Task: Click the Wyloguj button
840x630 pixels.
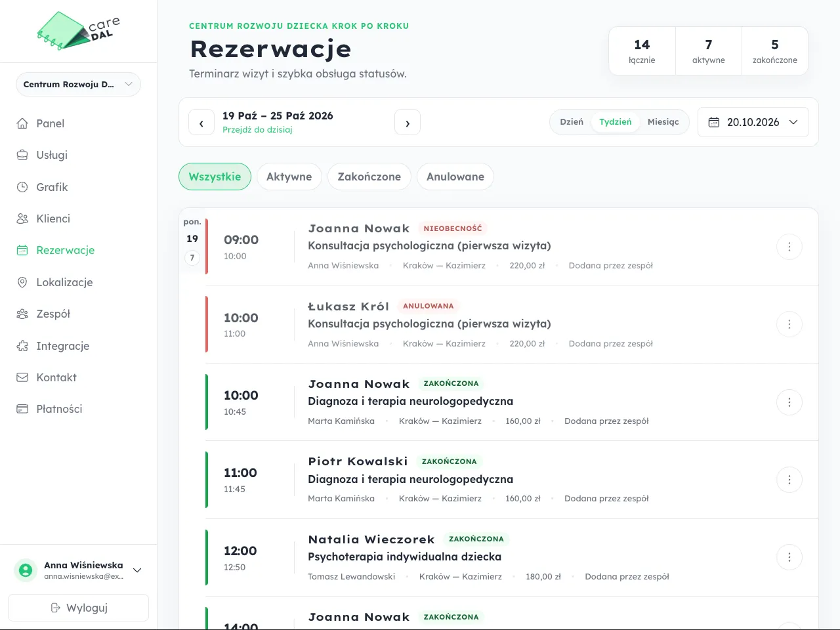Action: pos(78,608)
